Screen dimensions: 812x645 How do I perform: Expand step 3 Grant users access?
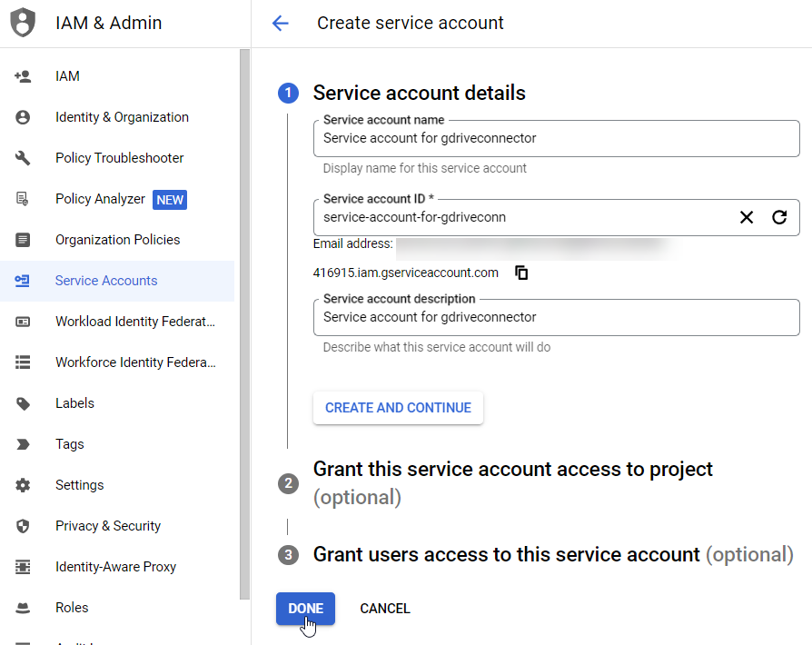553,554
